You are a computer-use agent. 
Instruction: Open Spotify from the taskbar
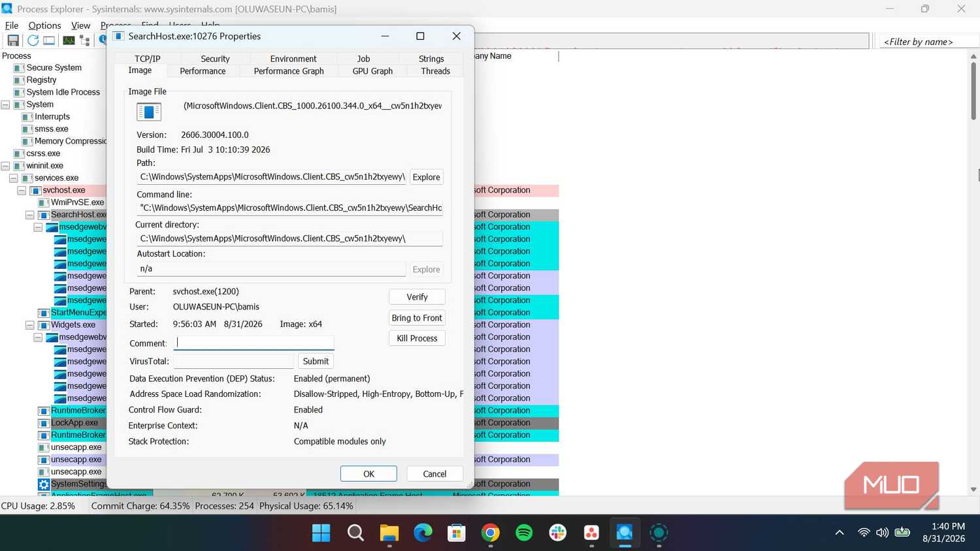pos(524,533)
